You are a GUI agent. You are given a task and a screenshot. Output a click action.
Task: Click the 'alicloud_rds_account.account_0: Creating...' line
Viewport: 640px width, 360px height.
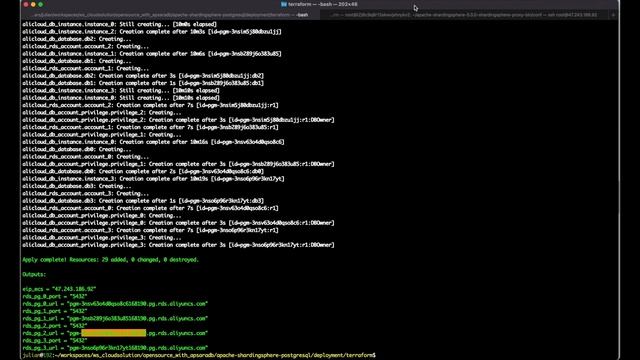click(86, 156)
